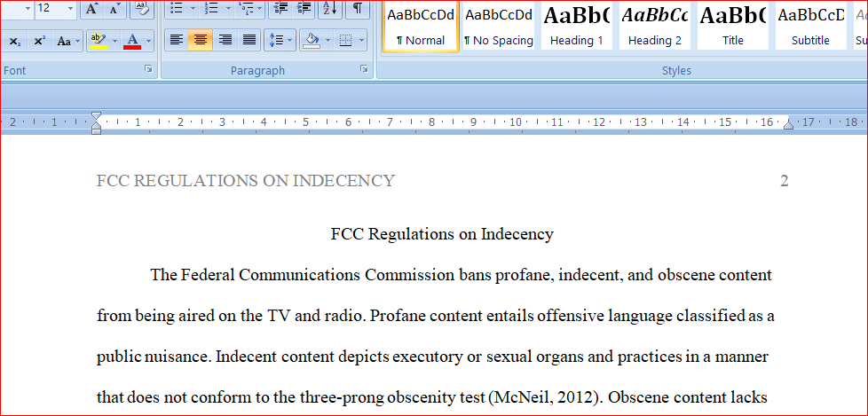Apply the Title style
The width and height of the screenshot is (868, 416).
(x=733, y=24)
